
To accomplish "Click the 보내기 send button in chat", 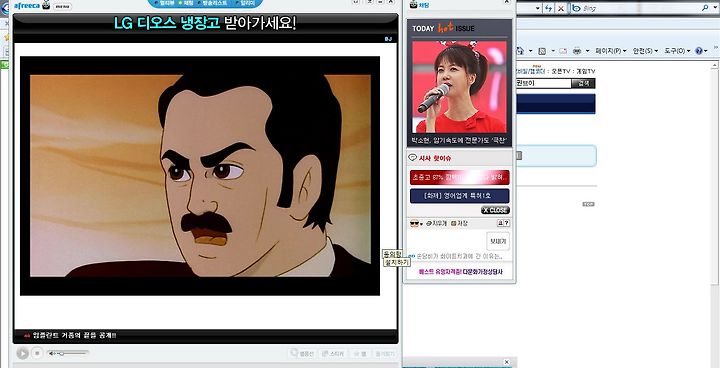I will tap(498, 241).
